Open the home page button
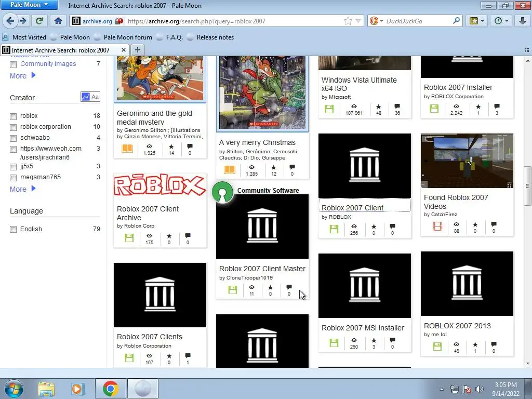Viewport: 532px width, 399px height. tap(58, 21)
